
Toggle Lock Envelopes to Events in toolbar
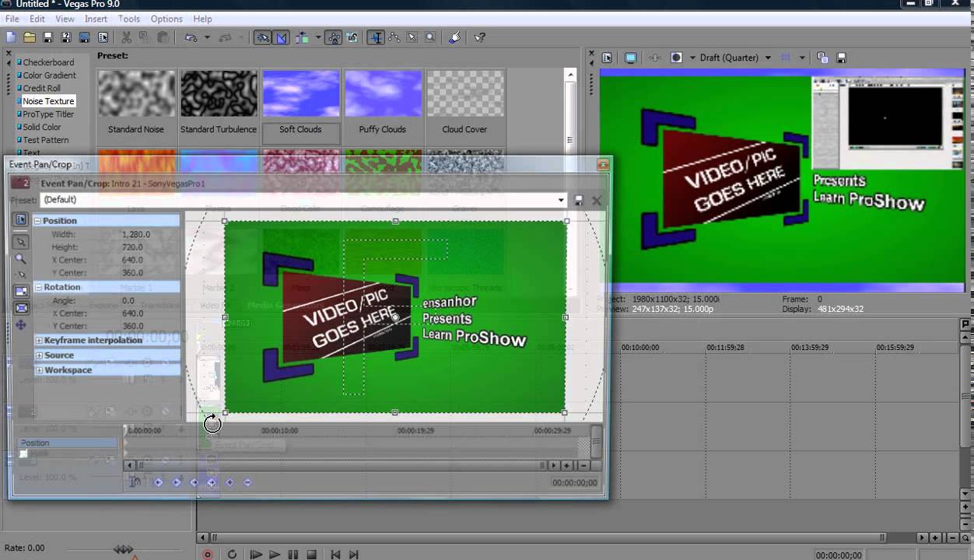coord(334,37)
